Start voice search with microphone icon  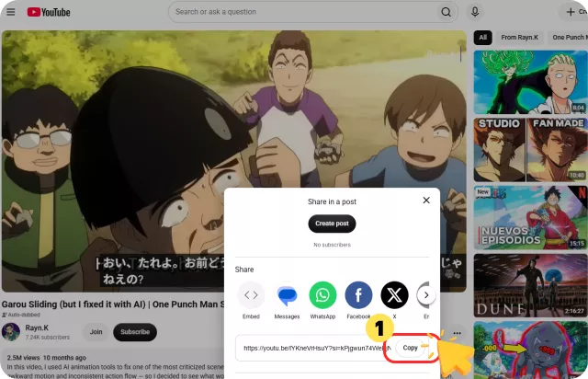pos(475,12)
